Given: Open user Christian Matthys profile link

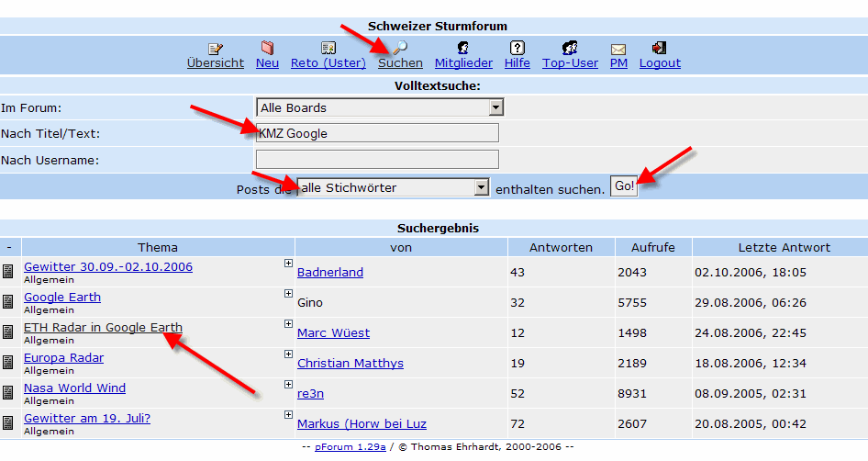Looking at the screenshot, I should click(350, 363).
